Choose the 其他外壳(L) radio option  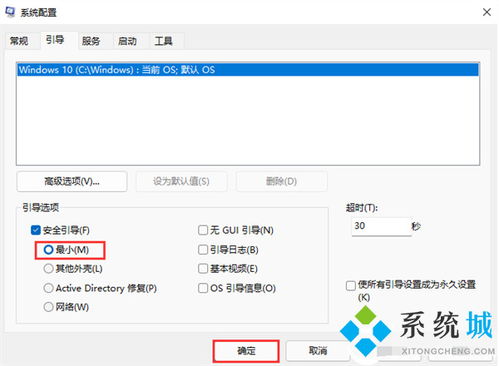coord(48,269)
